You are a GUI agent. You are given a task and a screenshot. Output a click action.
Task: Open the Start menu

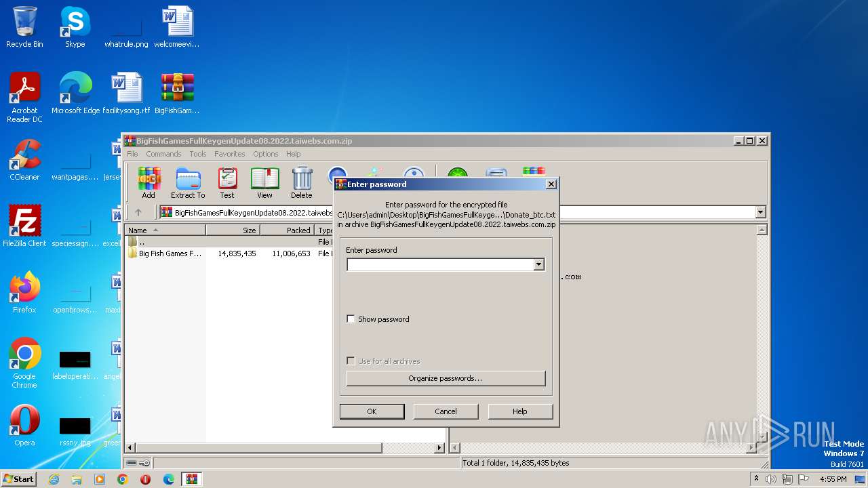tap(19, 479)
